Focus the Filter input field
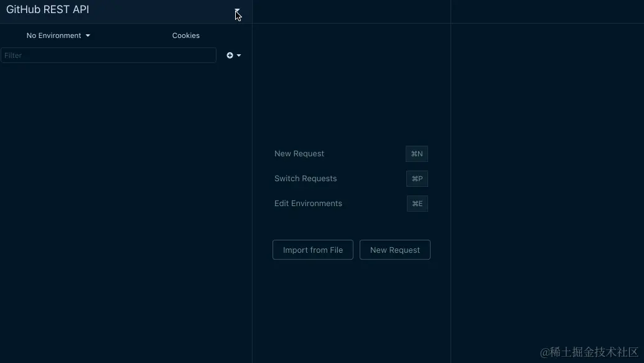The height and width of the screenshot is (363, 644). [x=108, y=55]
